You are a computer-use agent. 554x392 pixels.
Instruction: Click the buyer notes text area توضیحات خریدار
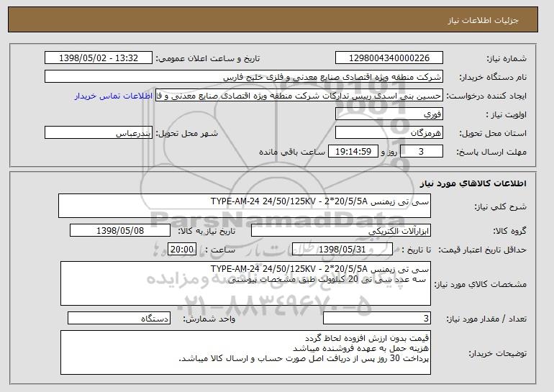click(245, 352)
